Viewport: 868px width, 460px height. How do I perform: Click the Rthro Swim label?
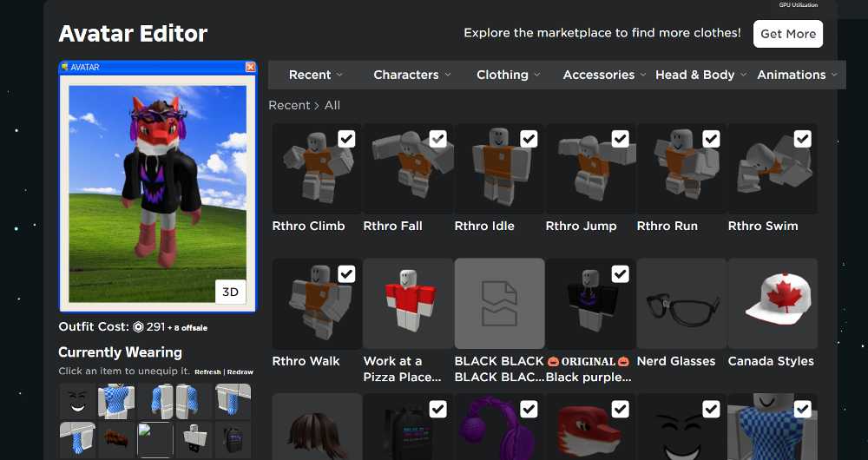click(x=763, y=226)
